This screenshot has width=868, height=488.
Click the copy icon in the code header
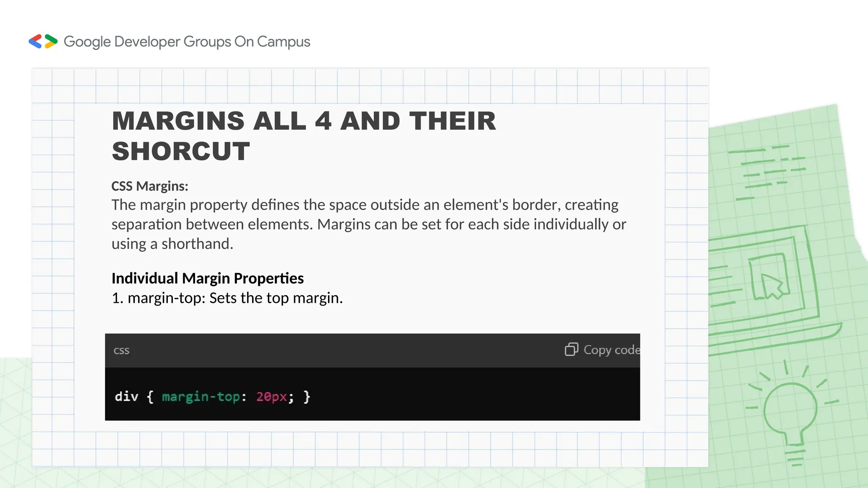click(x=571, y=349)
